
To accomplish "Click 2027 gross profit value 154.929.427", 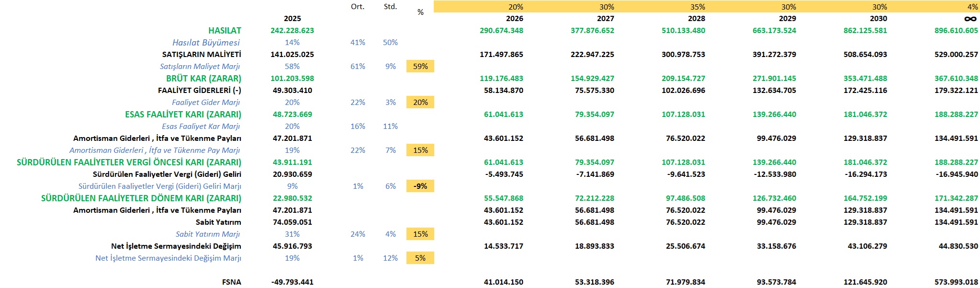I will (592, 79).
